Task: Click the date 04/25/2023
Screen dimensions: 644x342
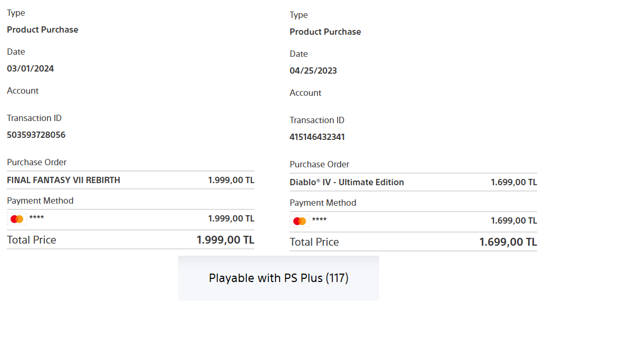Action: (x=313, y=71)
